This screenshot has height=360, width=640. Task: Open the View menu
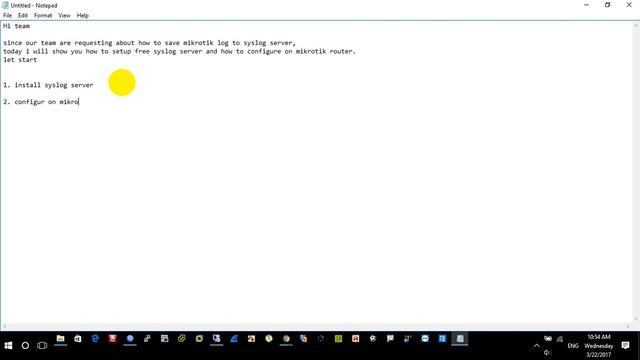tap(64, 16)
